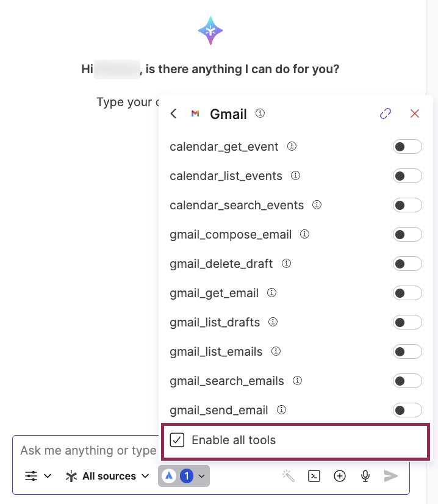Enable the calendar_get_event toggle
The height and width of the screenshot is (504, 438).
click(x=407, y=146)
